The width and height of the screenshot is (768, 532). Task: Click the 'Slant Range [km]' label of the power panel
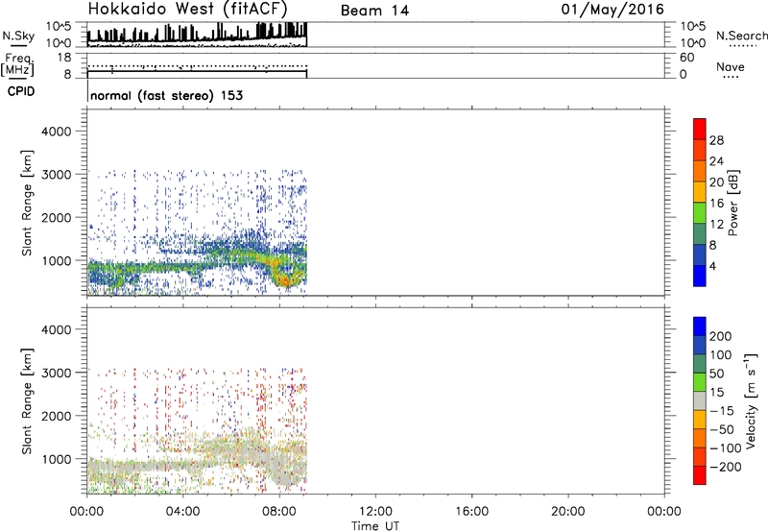click(x=27, y=203)
